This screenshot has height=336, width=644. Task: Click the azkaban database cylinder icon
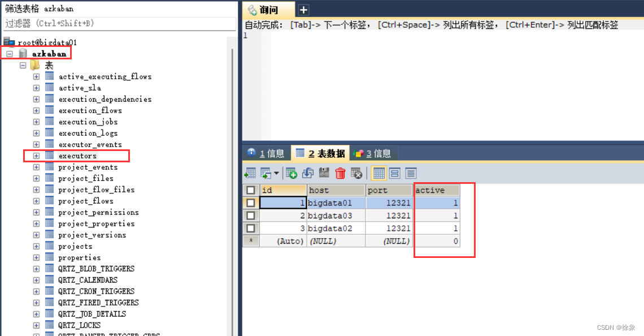23,54
